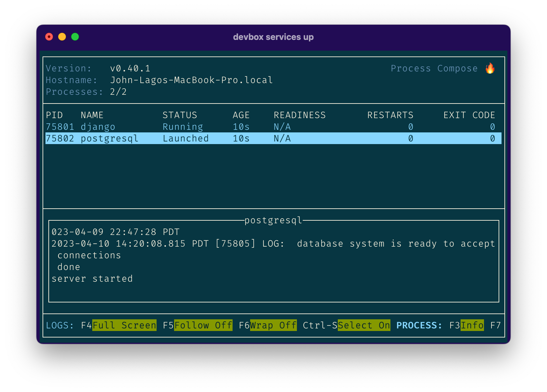Click the RESTARTS column header

[x=390, y=115]
